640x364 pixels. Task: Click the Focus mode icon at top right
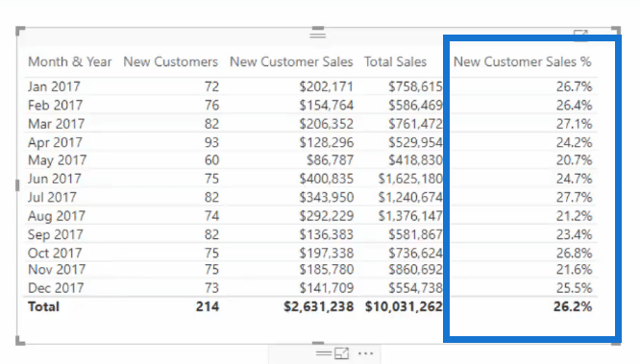click(580, 35)
